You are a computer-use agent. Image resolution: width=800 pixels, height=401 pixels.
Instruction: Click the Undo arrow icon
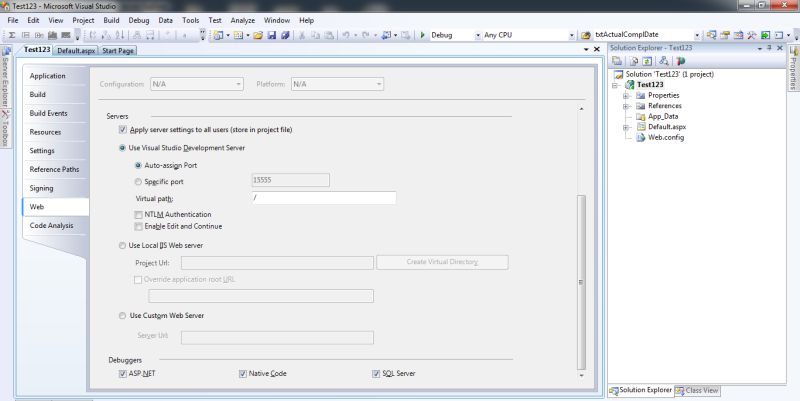pos(346,35)
